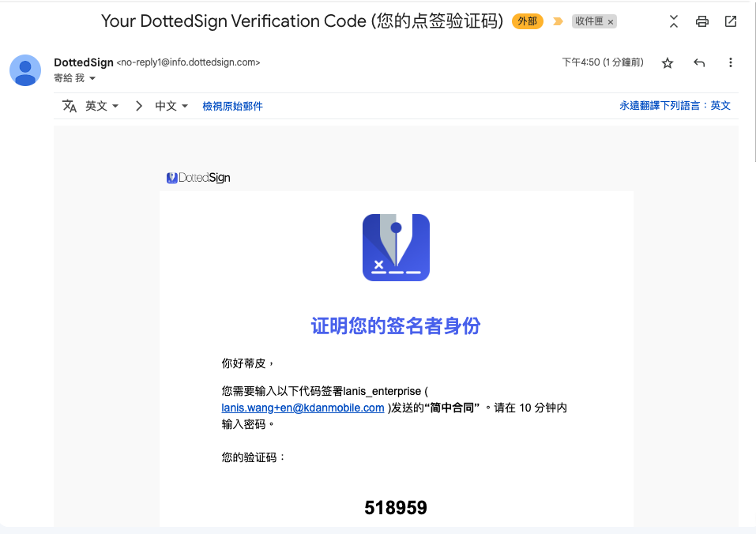Expand the 寄給 我 recipient details arrow
The height and width of the screenshot is (534, 756).
coord(92,78)
